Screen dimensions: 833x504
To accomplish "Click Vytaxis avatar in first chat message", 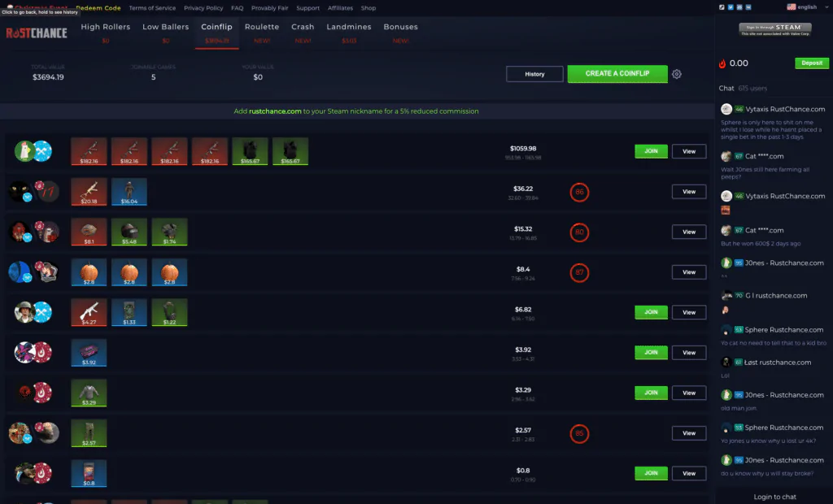I will pyautogui.click(x=726, y=109).
